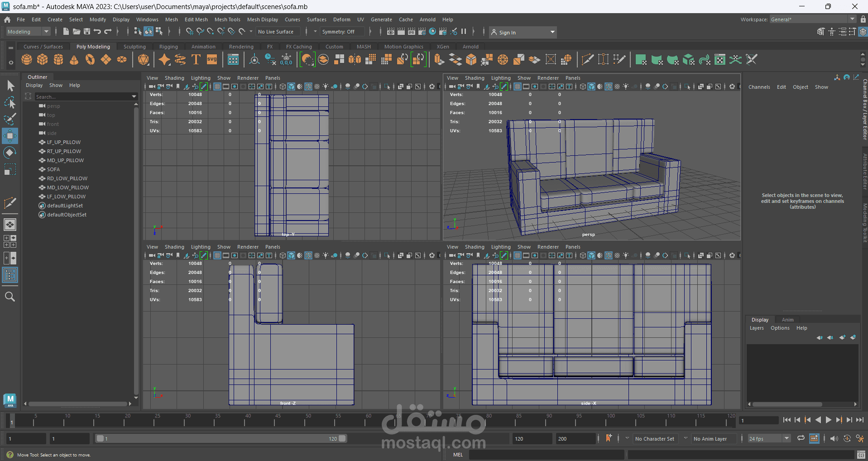Open the Sign In dropdown

point(523,32)
